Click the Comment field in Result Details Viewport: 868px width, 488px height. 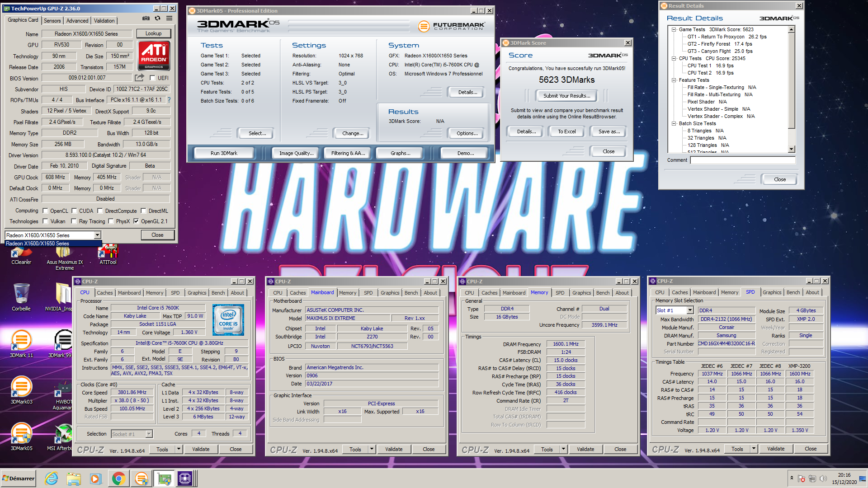[742, 160]
